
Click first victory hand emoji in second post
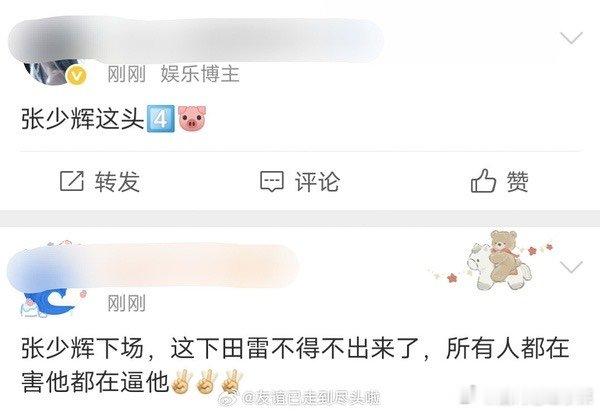coord(182,381)
